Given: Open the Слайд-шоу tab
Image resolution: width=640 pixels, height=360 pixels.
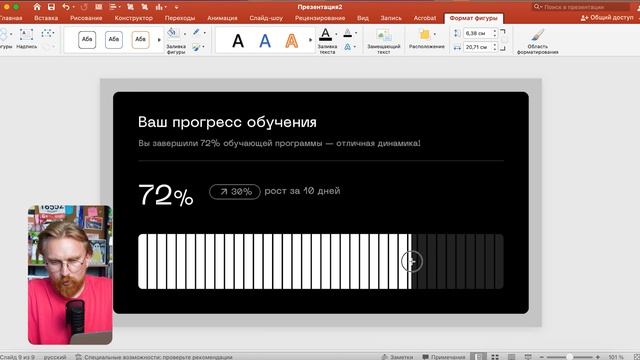Looking at the screenshot, I should point(266,18).
